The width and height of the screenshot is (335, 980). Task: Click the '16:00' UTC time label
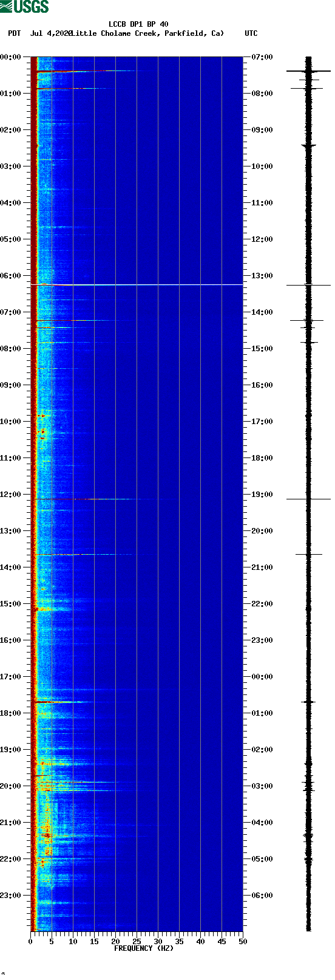pos(262,385)
